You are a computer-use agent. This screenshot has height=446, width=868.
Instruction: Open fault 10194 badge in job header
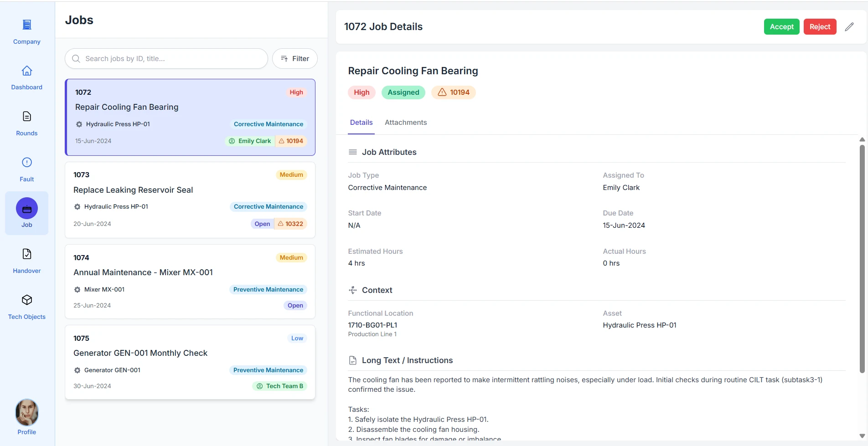pos(454,92)
